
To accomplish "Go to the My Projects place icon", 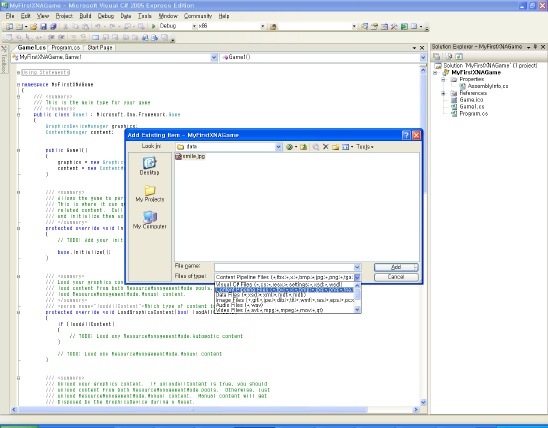I will coord(150,193).
